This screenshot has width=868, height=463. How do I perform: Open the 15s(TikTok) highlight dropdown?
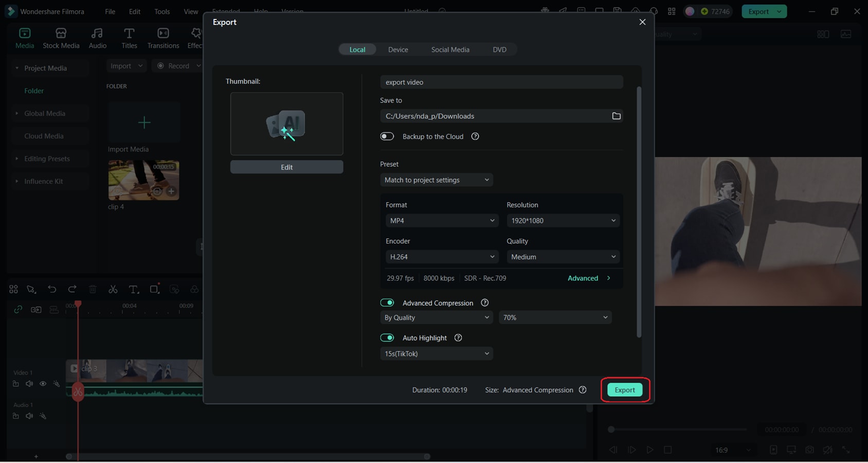click(x=437, y=353)
